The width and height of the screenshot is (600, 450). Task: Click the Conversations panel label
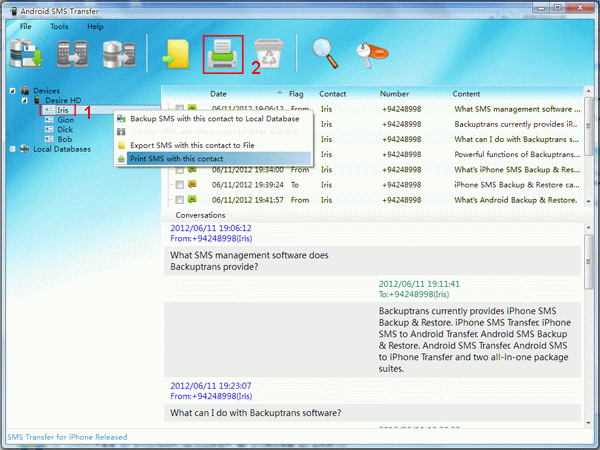click(x=200, y=215)
